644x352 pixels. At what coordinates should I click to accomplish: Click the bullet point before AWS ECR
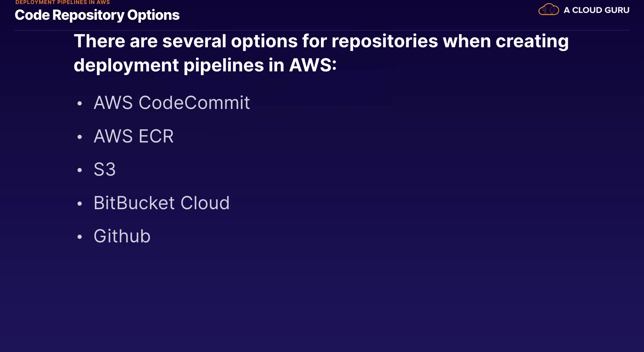click(79, 137)
